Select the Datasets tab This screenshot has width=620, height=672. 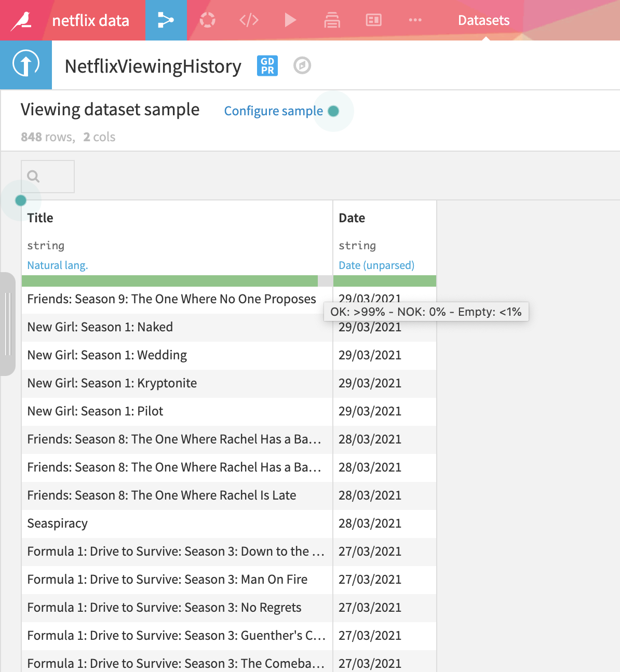point(484,20)
